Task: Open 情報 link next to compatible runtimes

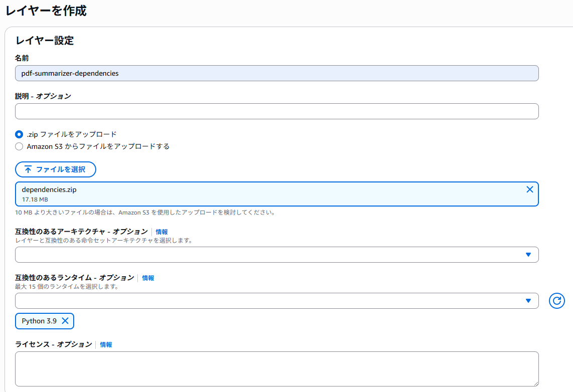Action: click(148, 278)
